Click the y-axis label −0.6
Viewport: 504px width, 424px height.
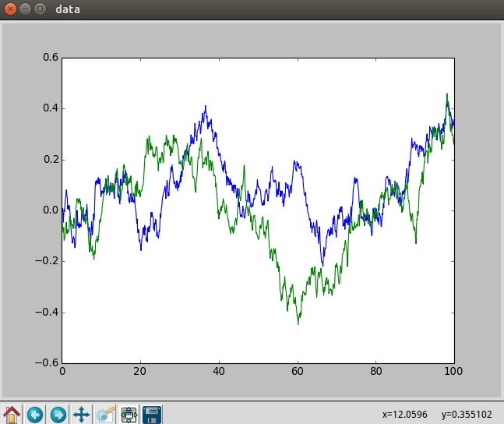47,363
